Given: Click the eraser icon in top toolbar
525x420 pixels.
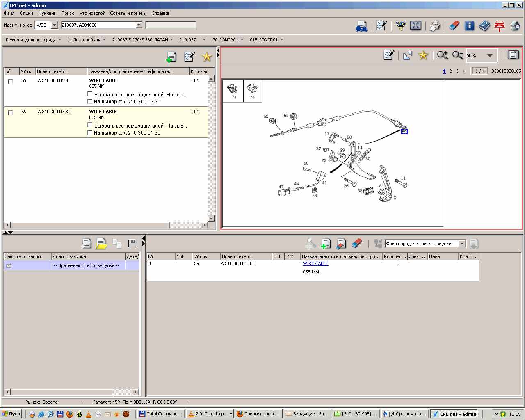Looking at the screenshot, I should point(454,26).
